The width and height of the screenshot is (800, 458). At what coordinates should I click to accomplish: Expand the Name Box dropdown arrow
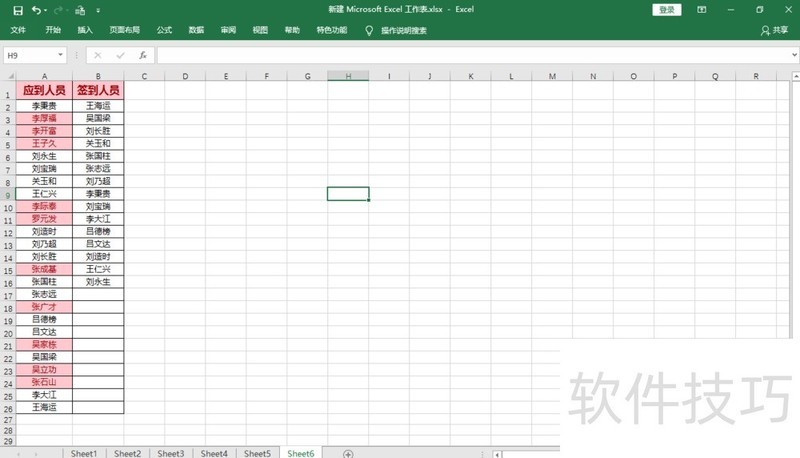click(x=60, y=55)
